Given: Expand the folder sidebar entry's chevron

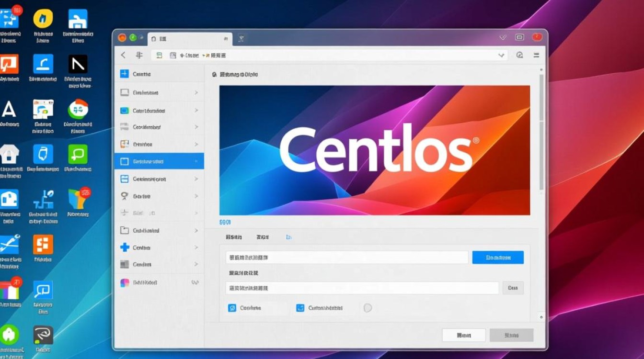Looking at the screenshot, I should click(197, 230).
